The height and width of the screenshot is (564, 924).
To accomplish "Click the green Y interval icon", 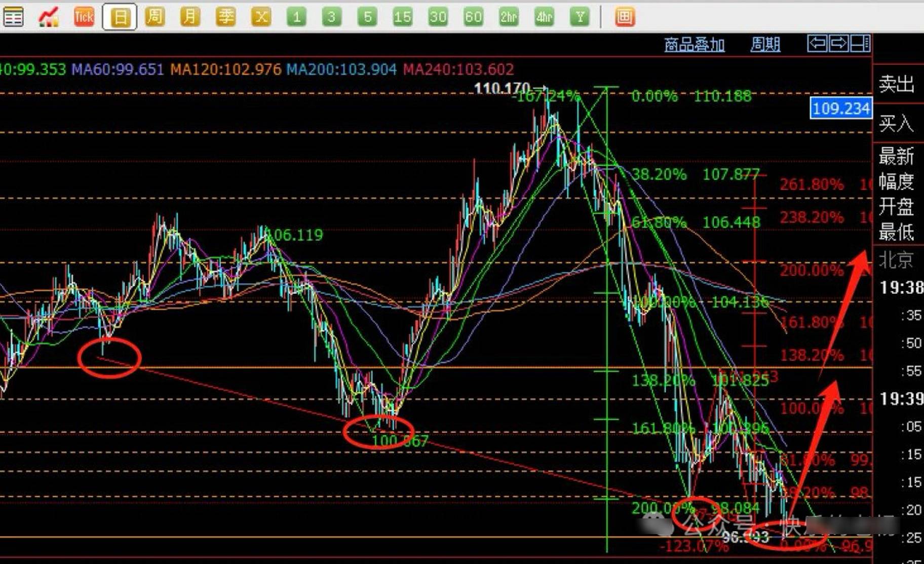I will 580,17.
